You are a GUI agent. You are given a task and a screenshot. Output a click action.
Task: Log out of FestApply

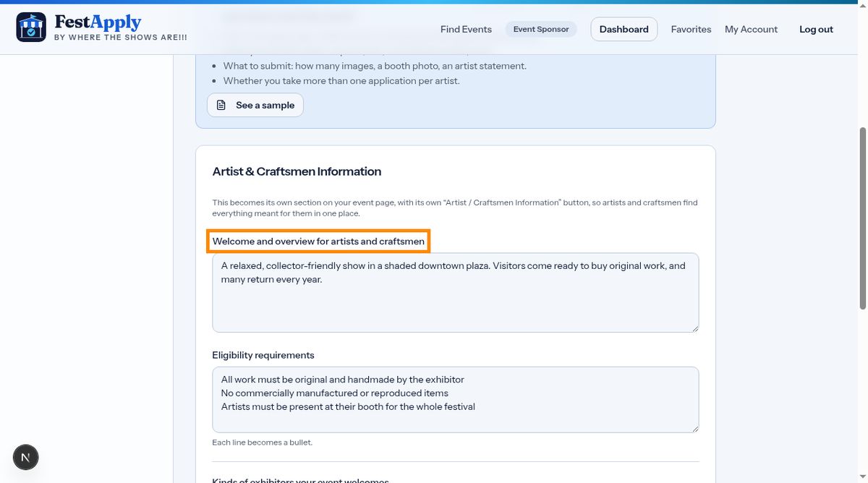coord(816,30)
